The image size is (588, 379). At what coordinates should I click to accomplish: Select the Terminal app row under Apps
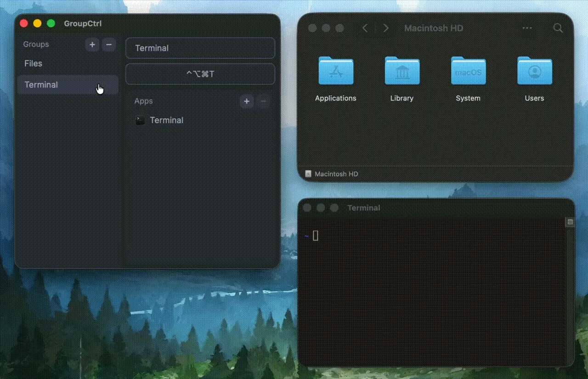pos(200,121)
